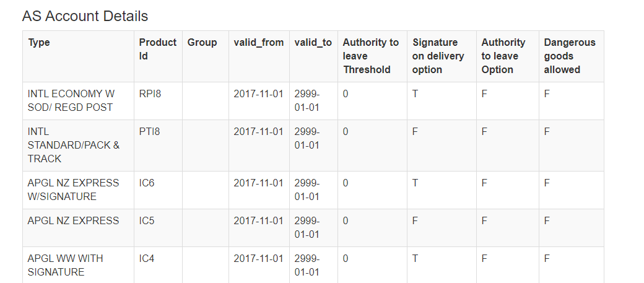Click Authority to leave Option header
Viewport: 644px width, 283px height.
coord(503,56)
